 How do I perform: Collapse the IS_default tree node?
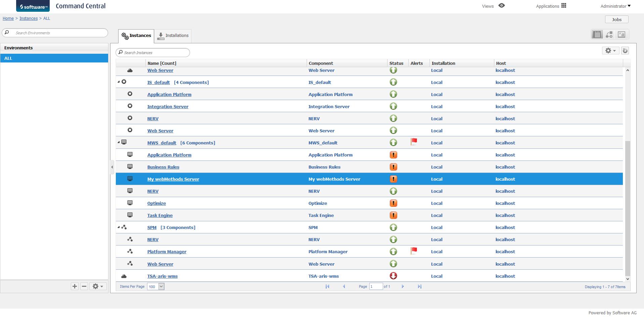(x=119, y=82)
